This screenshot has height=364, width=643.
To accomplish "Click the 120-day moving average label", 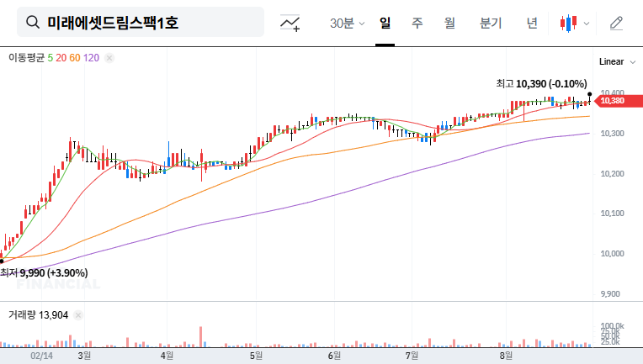I will tap(91, 58).
